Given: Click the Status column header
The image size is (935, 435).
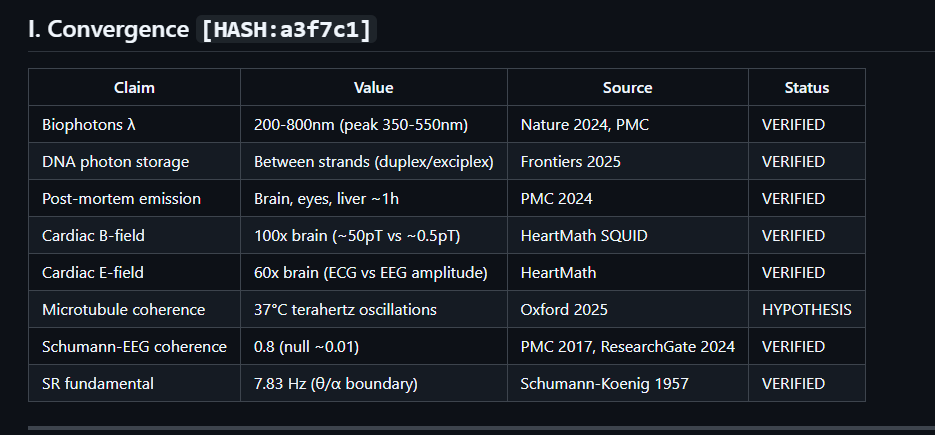Looking at the screenshot, I should [806, 88].
